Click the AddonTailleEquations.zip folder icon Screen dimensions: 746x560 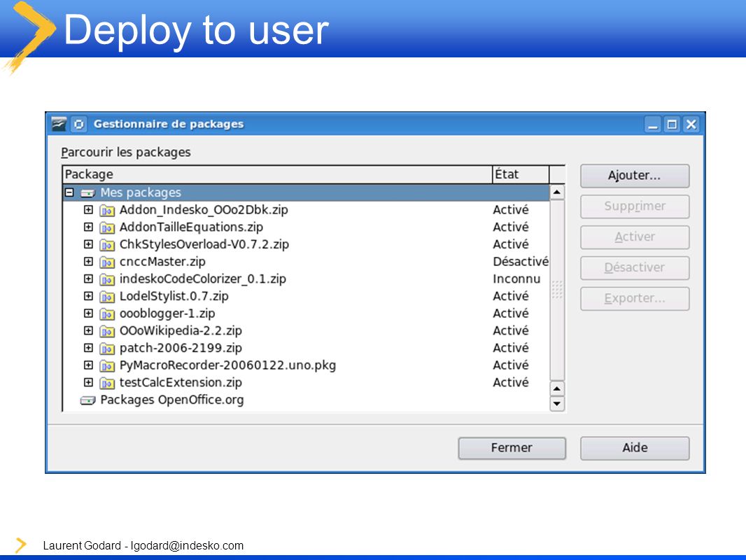click(x=107, y=227)
